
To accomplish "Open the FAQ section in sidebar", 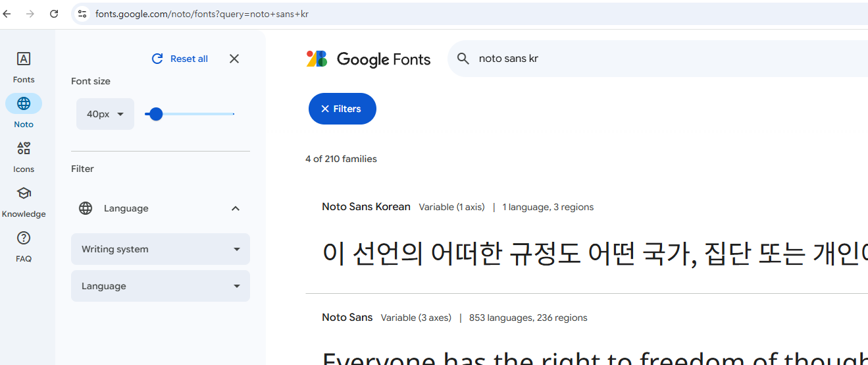I will (x=24, y=247).
